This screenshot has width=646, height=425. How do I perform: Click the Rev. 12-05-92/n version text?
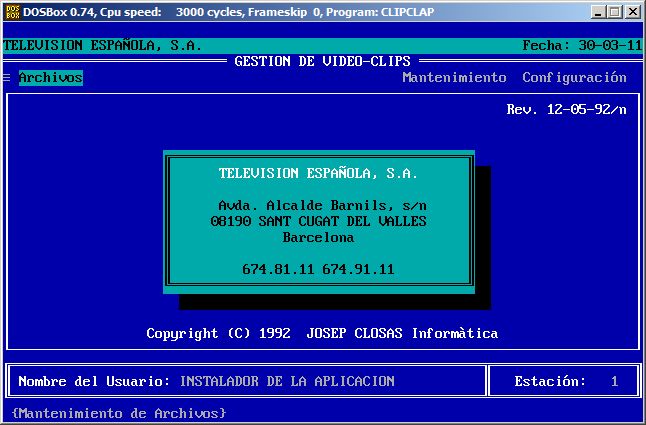pyautogui.click(x=566, y=110)
